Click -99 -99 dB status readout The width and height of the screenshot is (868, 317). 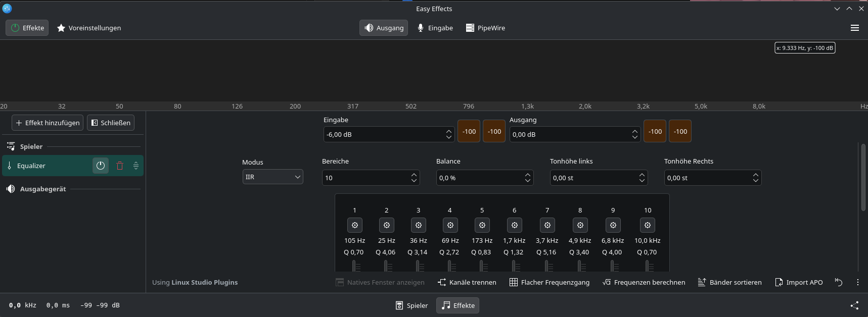(x=100, y=305)
